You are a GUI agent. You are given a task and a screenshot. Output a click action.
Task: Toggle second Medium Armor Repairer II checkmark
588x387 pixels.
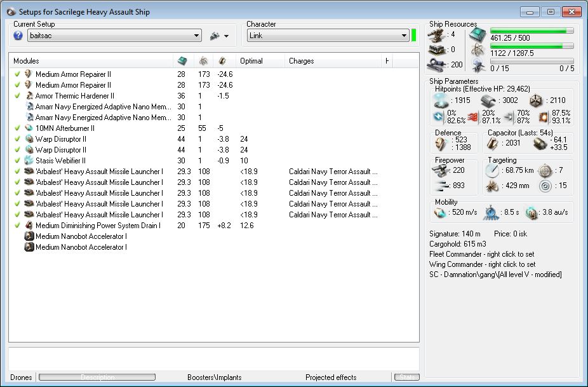click(x=17, y=85)
